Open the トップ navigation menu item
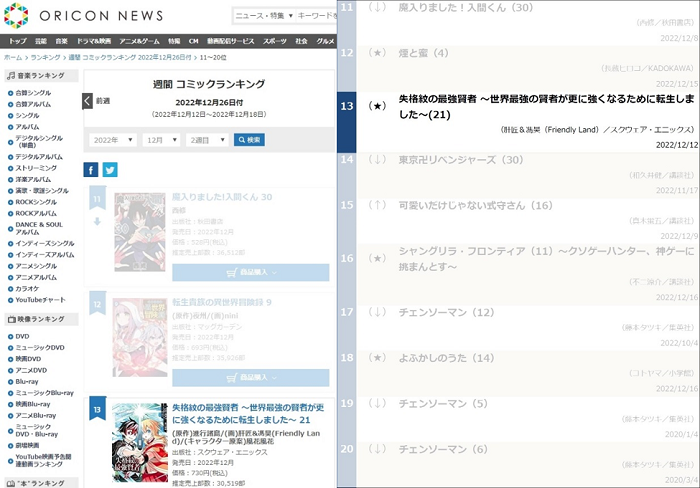 click(x=18, y=41)
